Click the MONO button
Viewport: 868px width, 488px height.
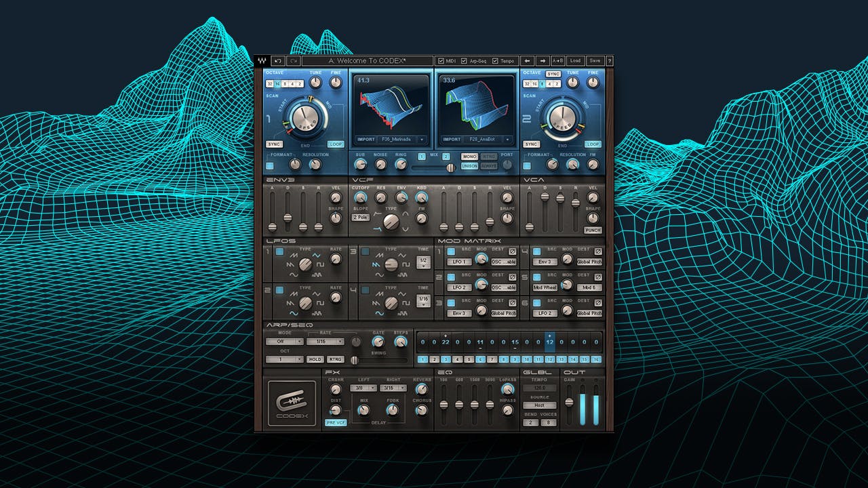(469, 157)
